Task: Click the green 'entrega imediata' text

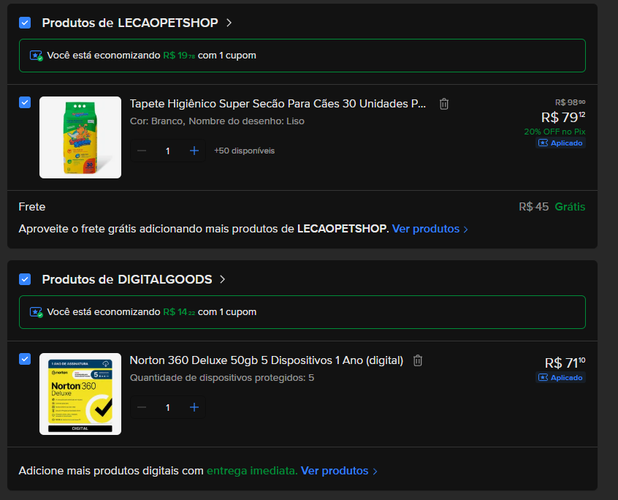Action: (252, 471)
